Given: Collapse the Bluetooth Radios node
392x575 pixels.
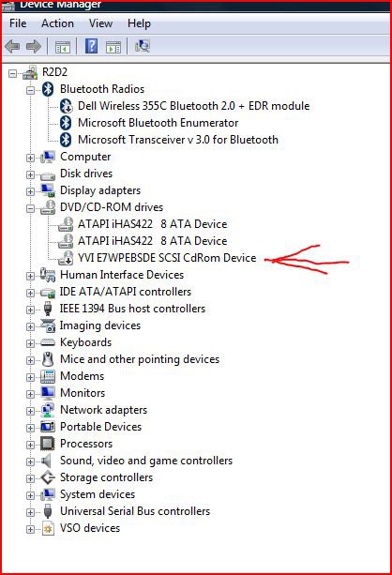Looking at the screenshot, I should pos(30,90).
